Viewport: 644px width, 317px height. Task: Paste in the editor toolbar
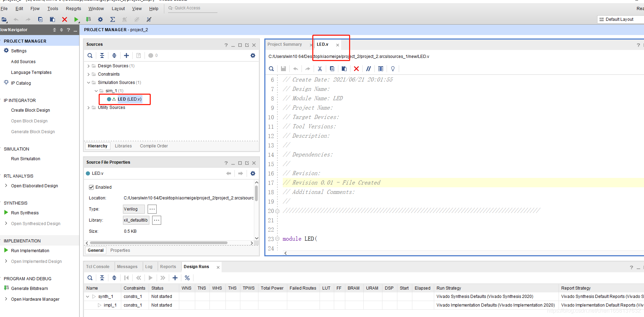pyautogui.click(x=344, y=69)
